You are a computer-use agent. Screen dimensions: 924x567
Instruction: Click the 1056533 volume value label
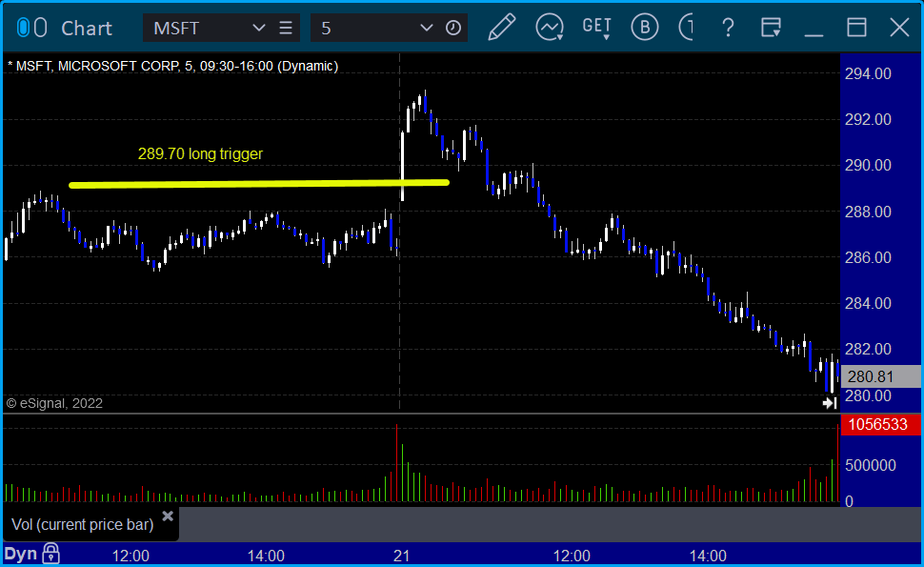tap(880, 424)
